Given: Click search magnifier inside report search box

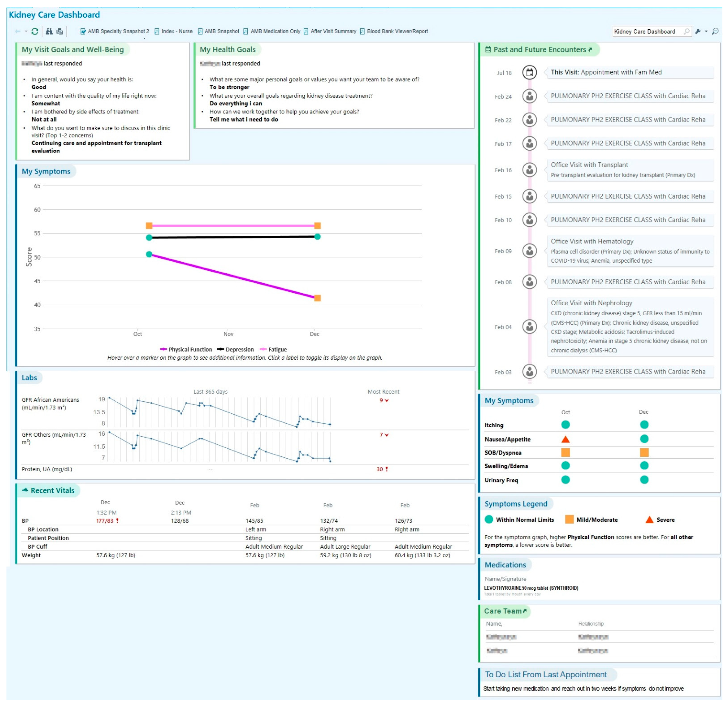Looking at the screenshot, I should [686, 32].
